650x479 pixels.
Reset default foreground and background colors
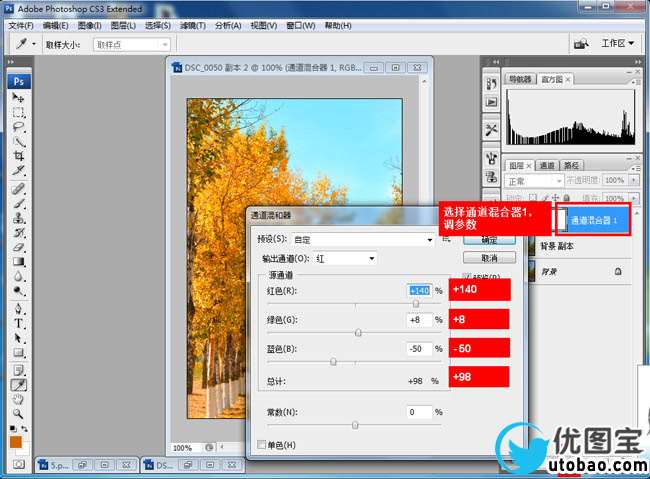pyautogui.click(x=13, y=428)
